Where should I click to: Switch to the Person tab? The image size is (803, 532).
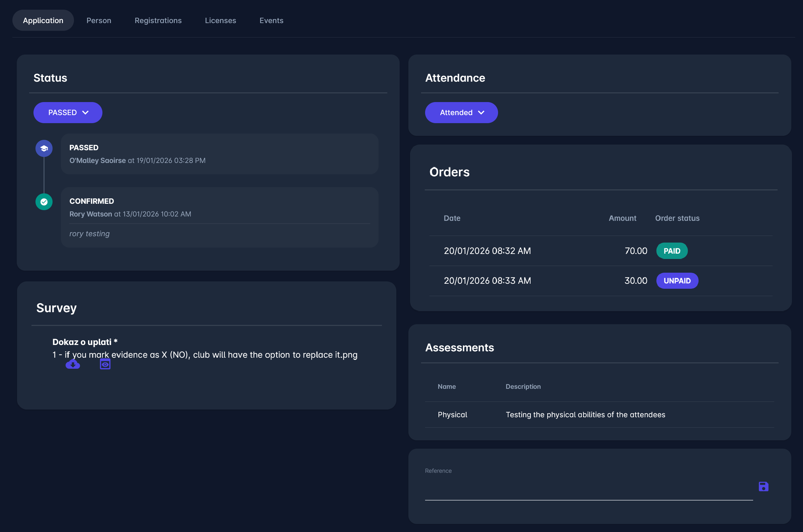pos(99,20)
